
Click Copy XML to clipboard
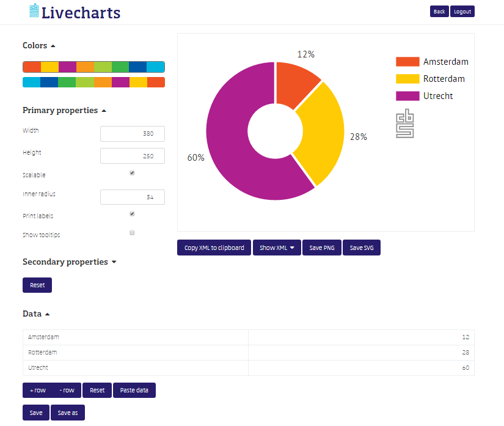click(x=214, y=248)
